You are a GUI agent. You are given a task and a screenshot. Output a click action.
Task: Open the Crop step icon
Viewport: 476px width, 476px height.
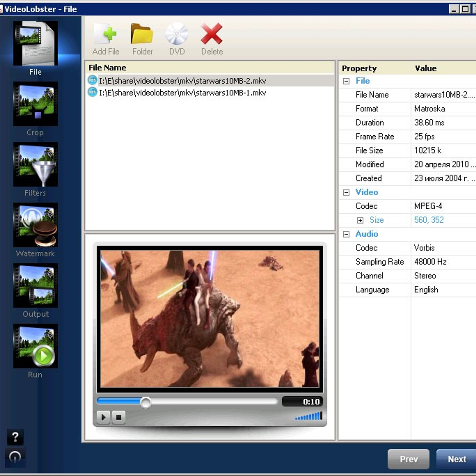pyautogui.click(x=35, y=104)
